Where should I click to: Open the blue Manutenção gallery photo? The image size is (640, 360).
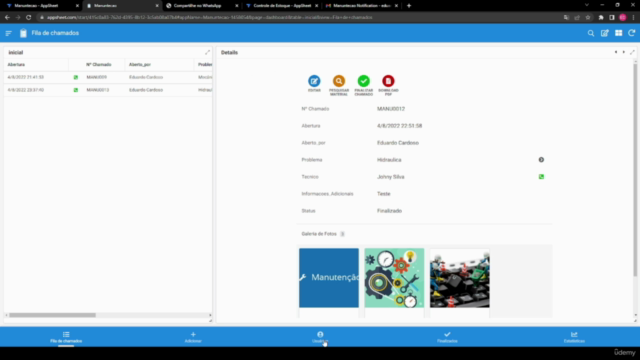pos(329,278)
